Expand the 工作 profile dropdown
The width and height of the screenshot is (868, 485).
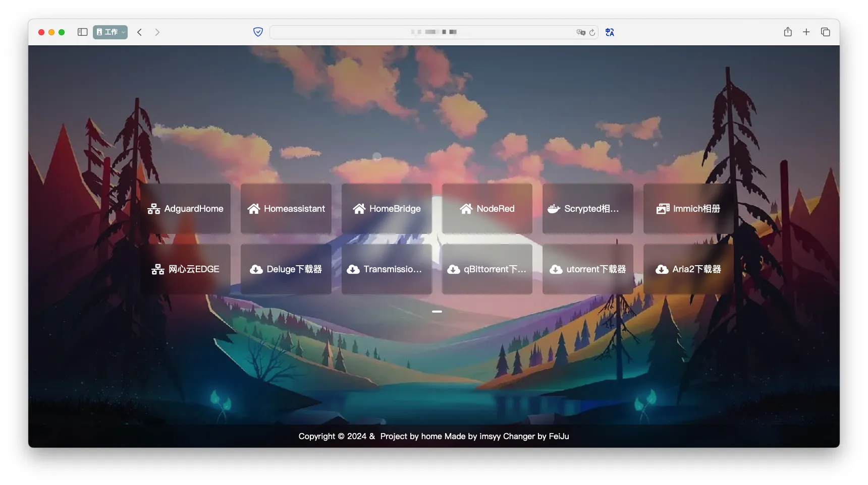tap(110, 32)
